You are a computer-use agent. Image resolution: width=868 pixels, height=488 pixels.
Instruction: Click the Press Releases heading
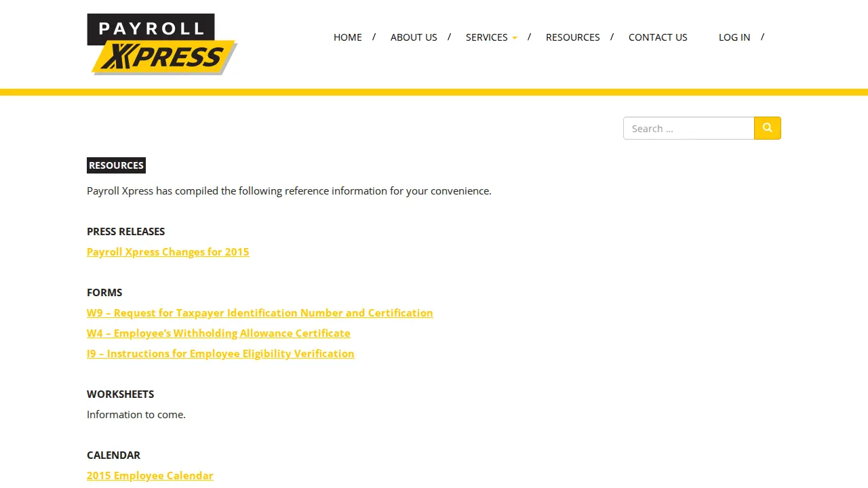coord(126,231)
